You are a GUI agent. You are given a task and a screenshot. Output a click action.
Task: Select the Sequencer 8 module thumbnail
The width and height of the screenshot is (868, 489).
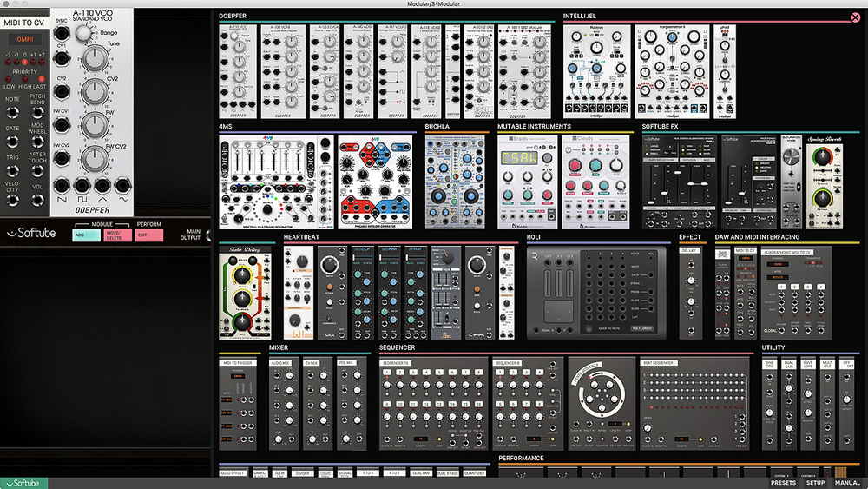pyautogui.click(x=527, y=404)
